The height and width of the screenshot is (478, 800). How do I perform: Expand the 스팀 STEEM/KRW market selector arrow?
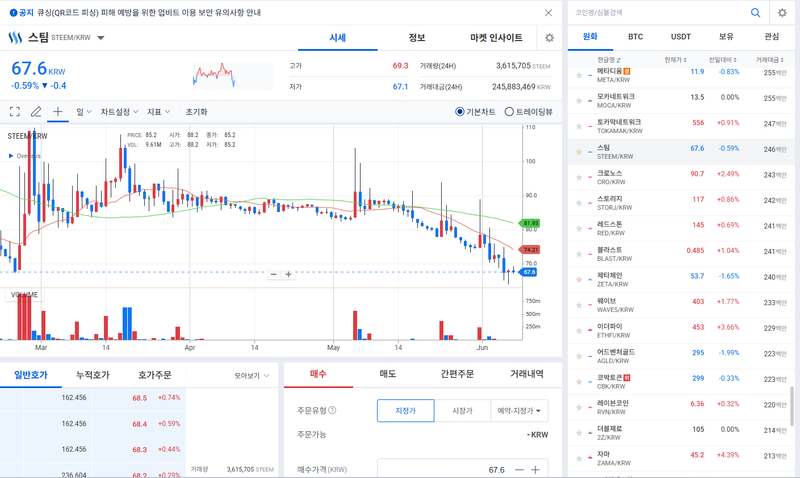click(101, 38)
